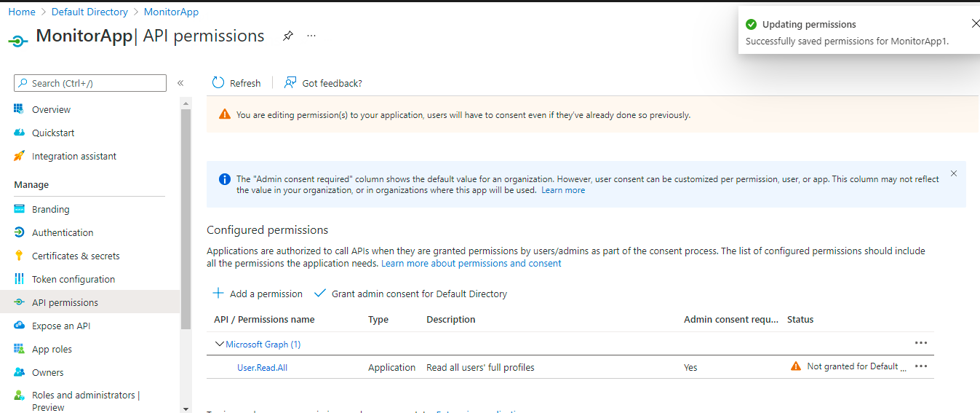Click the Status column header
The image size is (980, 413).
click(x=800, y=319)
